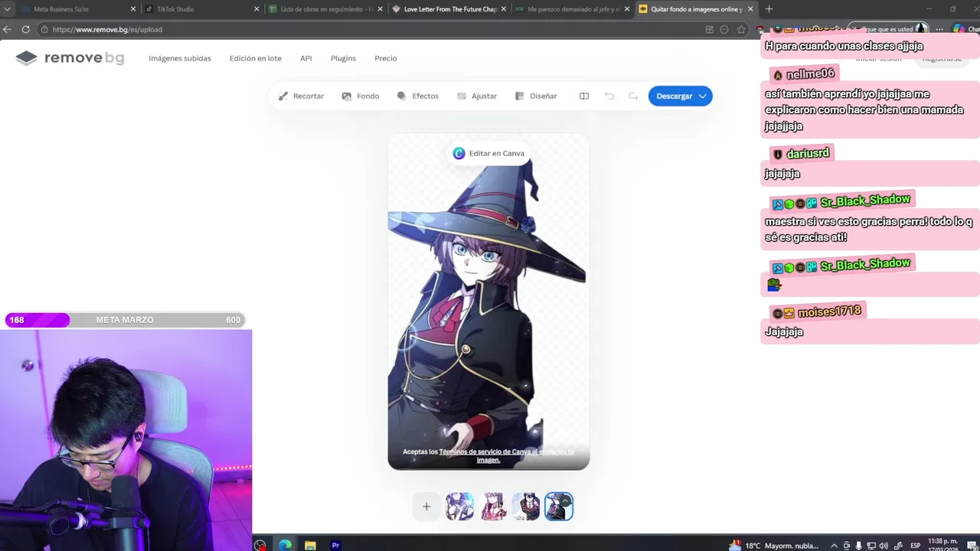Open the Fondo background tool
Image resolution: width=980 pixels, height=551 pixels.
(360, 96)
